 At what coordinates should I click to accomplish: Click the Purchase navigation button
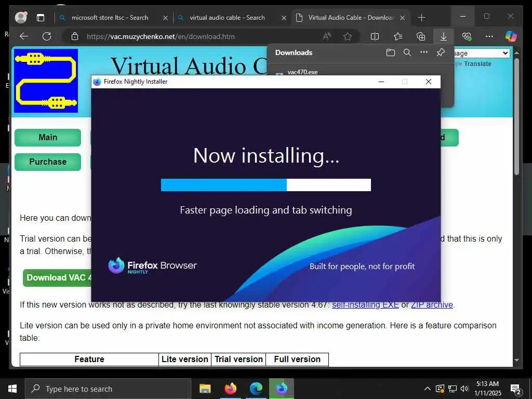[x=48, y=162]
